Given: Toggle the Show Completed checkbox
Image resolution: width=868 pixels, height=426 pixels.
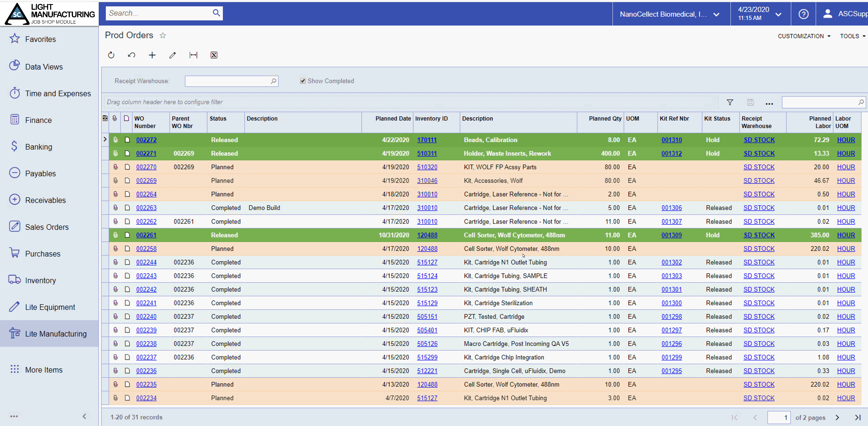Looking at the screenshot, I should coord(303,81).
